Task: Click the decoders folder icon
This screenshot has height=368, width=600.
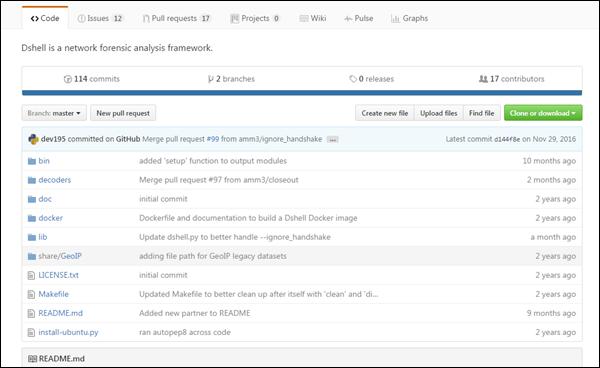Action: (x=32, y=180)
